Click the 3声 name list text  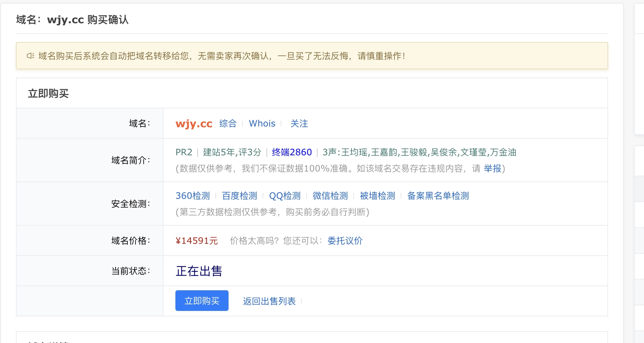click(x=419, y=152)
